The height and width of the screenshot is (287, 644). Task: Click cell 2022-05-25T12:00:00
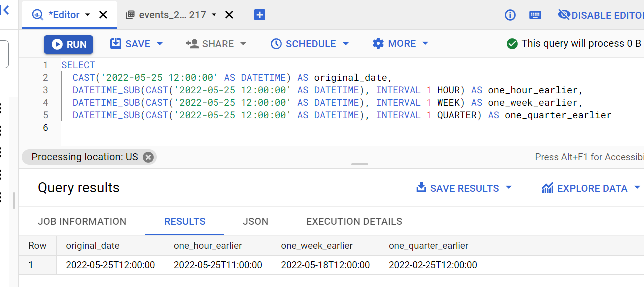110,265
